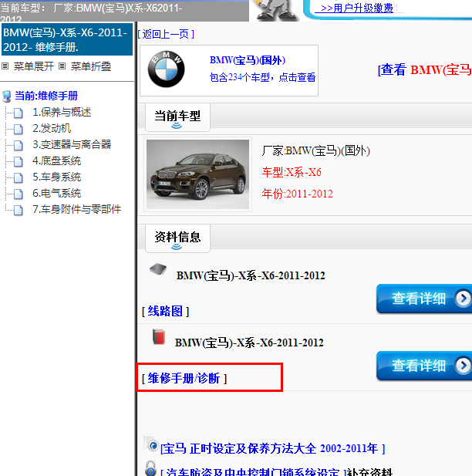The height and width of the screenshot is (476, 472).
Task: Select 1.保养与概述 in the tree
Action: tap(62, 113)
